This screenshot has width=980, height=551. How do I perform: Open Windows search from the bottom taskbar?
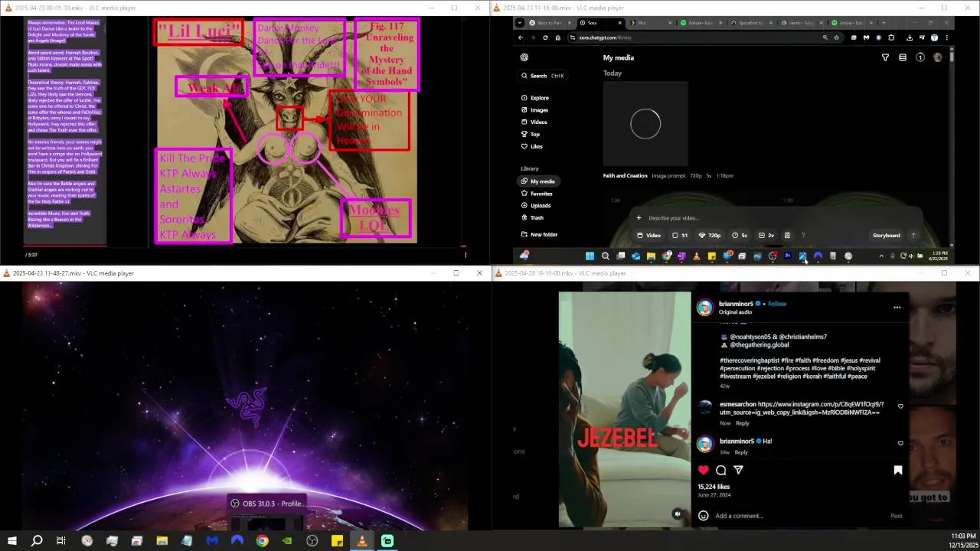tap(37, 541)
